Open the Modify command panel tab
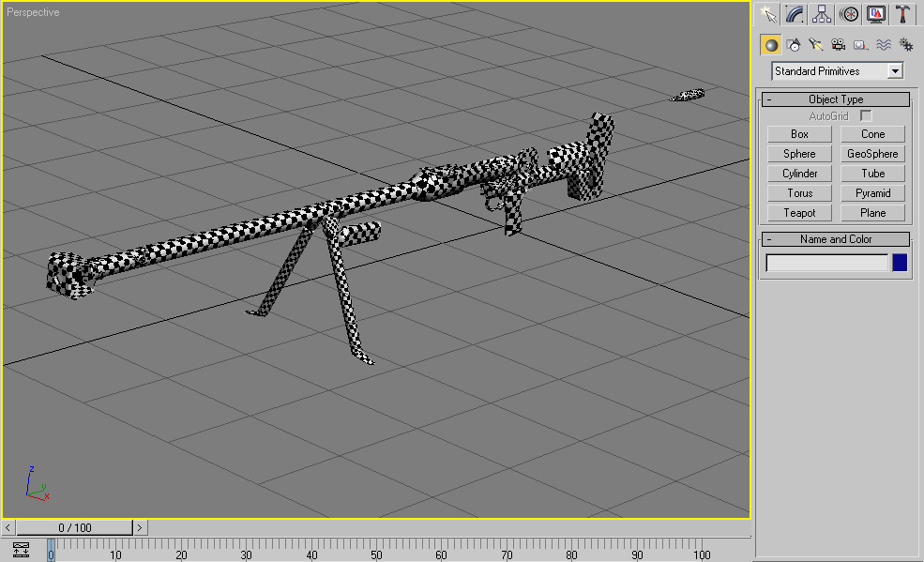 pyautogui.click(x=795, y=13)
